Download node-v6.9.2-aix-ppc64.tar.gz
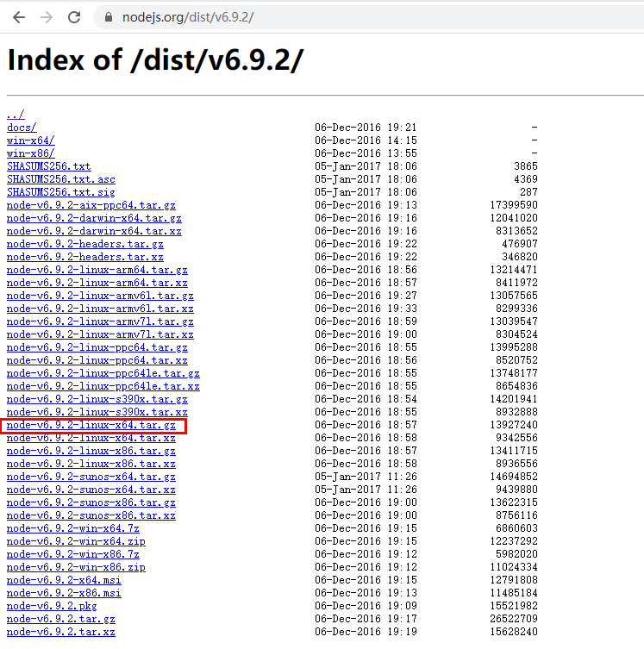The height and width of the screenshot is (649, 644). coord(91,205)
